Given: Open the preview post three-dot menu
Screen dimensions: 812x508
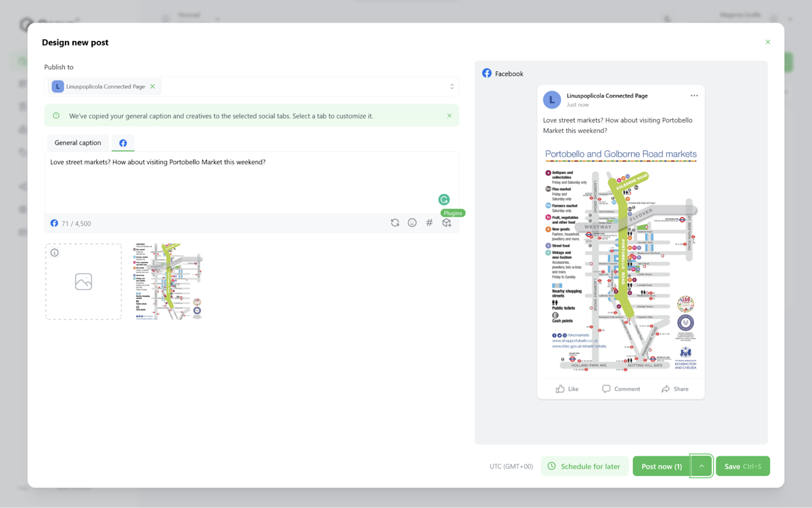Looking at the screenshot, I should [694, 96].
